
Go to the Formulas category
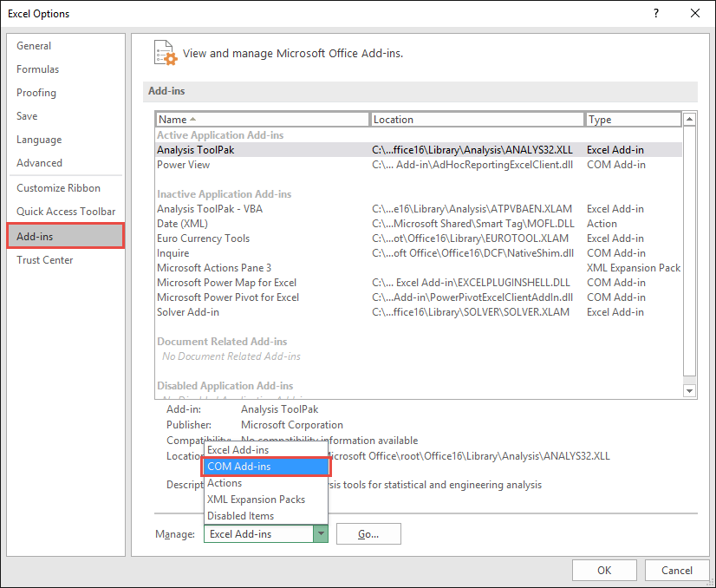(x=37, y=69)
